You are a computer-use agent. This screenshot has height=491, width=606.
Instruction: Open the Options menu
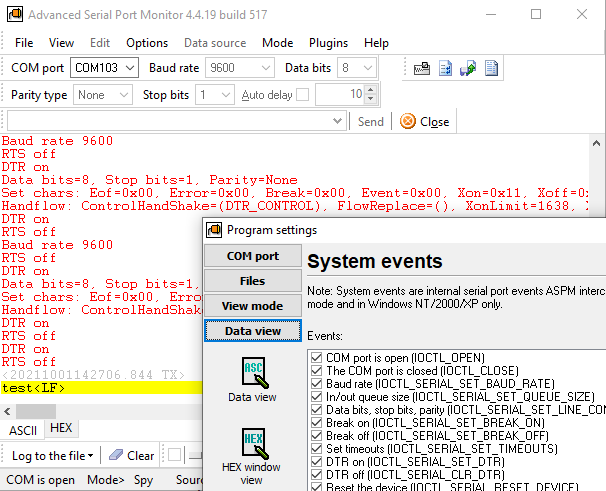tap(147, 43)
